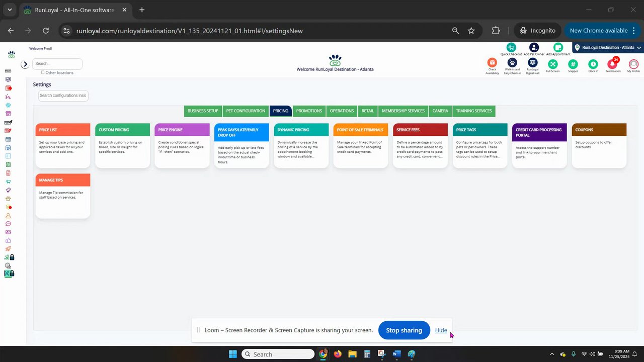Open Walk-in and Easy Check-in
This screenshot has width=644, height=362.
512,63
